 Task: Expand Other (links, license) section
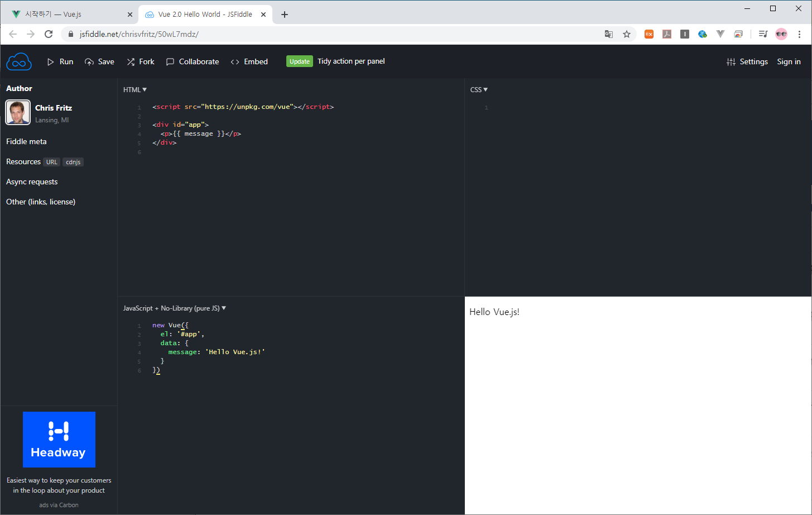[x=41, y=202]
